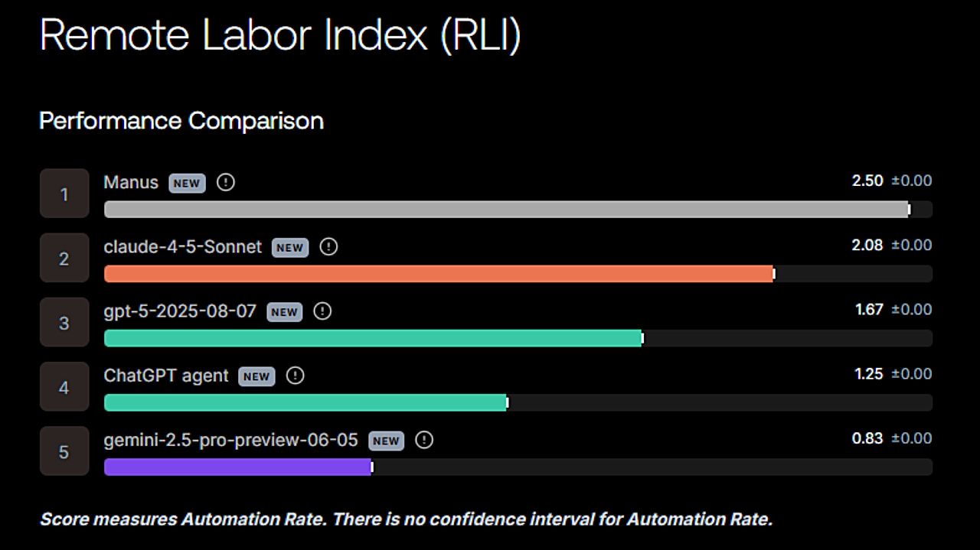Click the info icon beside claude-4-5-Sonnet
The width and height of the screenshot is (980, 550).
point(328,247)
